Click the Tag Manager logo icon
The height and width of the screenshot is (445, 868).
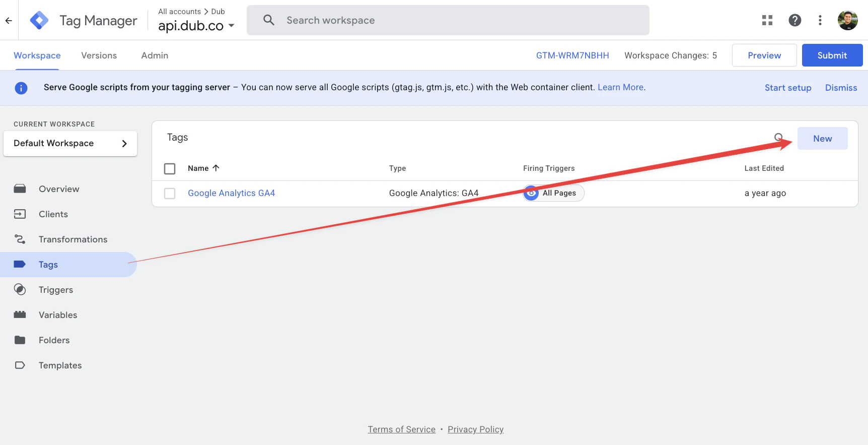coord(39,21)
